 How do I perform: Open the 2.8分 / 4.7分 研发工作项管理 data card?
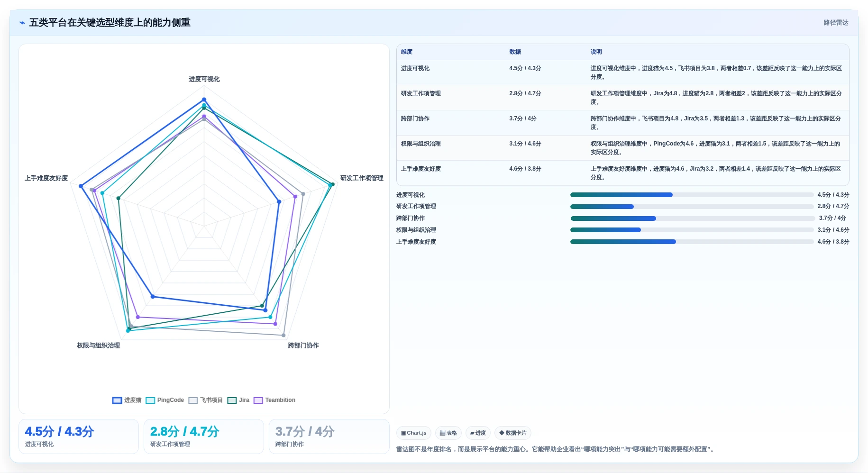pos(204,437)
